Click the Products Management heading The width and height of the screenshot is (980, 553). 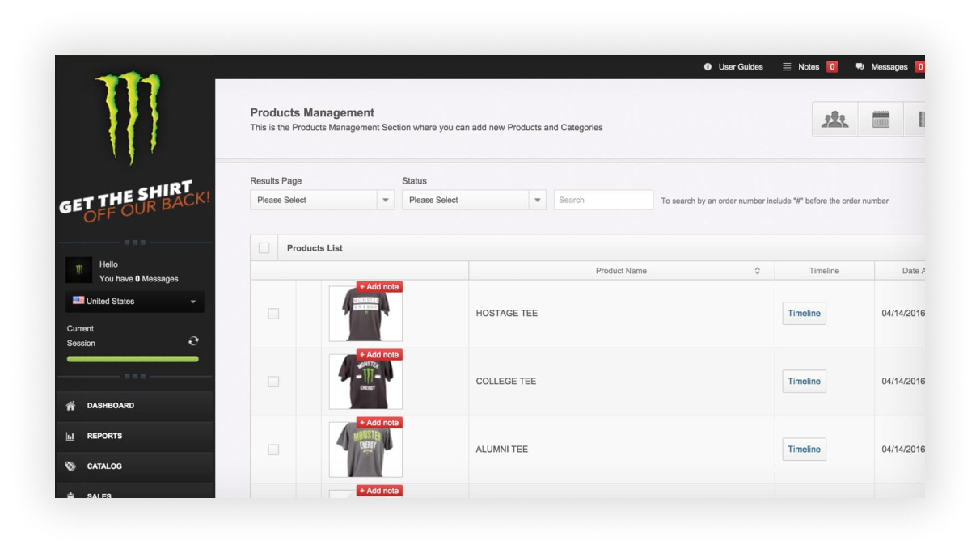point(312,112)
